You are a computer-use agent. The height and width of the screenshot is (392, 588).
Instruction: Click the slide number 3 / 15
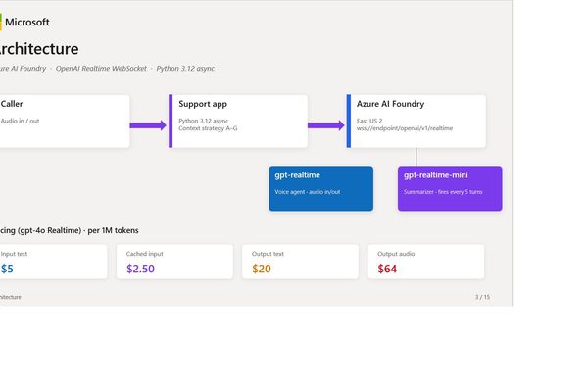click(482, 297)
